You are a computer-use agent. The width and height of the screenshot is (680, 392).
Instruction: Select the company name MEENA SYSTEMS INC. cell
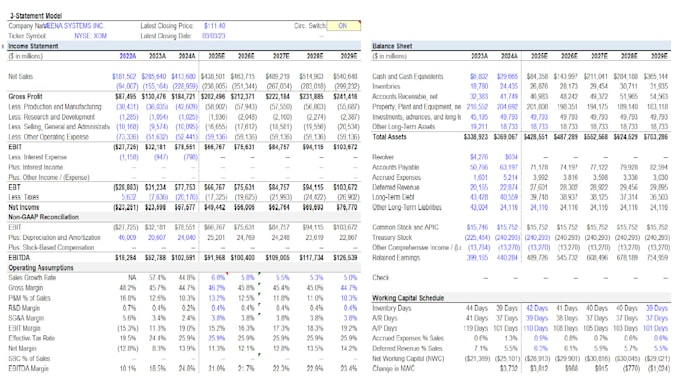[74, 26]
